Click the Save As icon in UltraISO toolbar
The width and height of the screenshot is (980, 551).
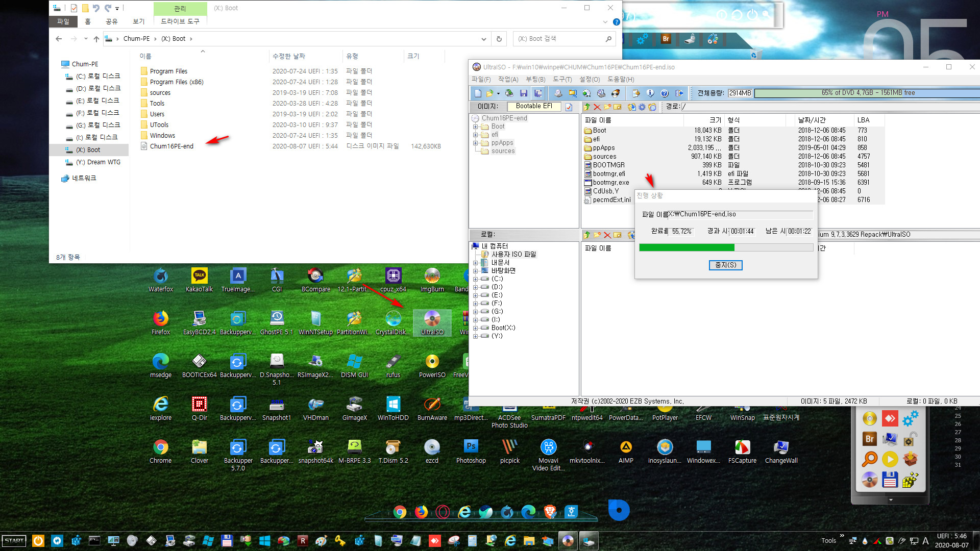pos(537,93)
